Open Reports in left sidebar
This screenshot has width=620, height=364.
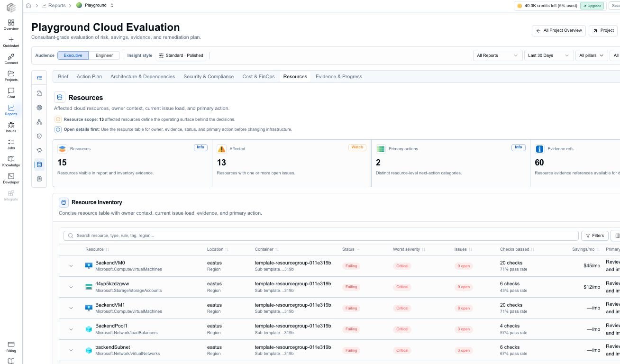click(11, 110)
